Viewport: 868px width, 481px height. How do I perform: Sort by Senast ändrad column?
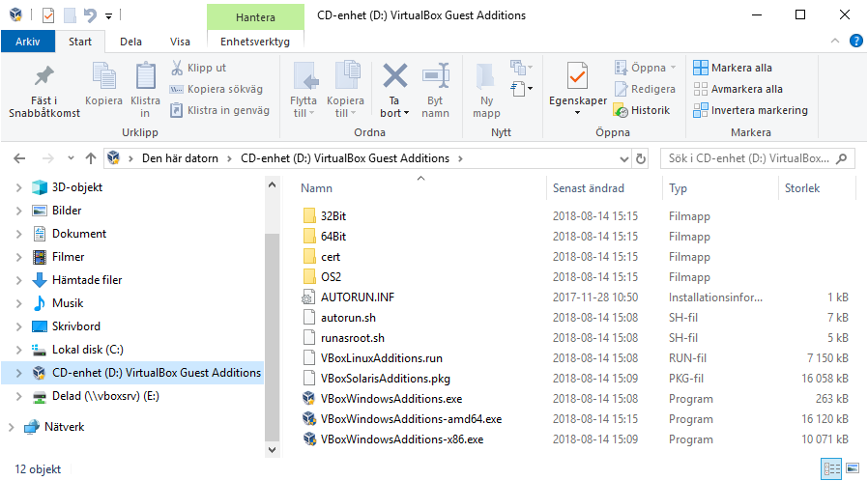pos(588,188)
